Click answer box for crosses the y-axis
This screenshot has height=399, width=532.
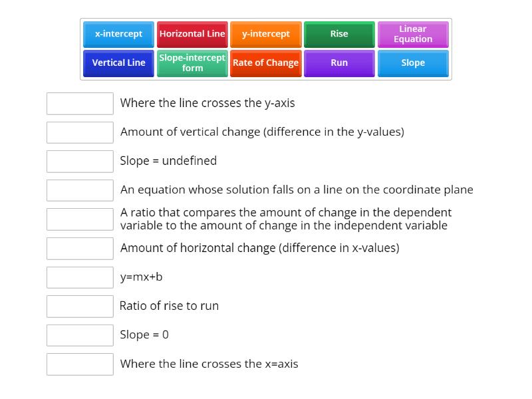point(80,104)
